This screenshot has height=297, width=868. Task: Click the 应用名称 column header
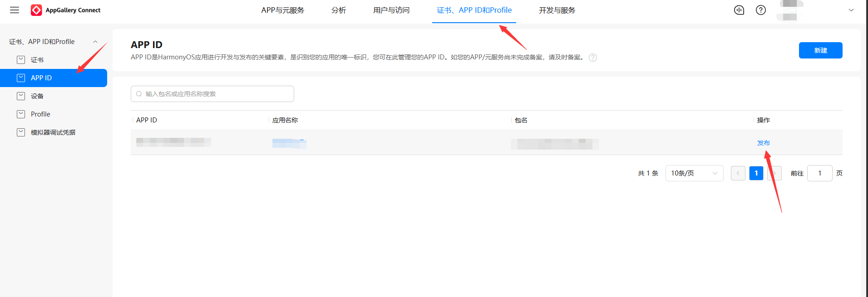point(285,120)
